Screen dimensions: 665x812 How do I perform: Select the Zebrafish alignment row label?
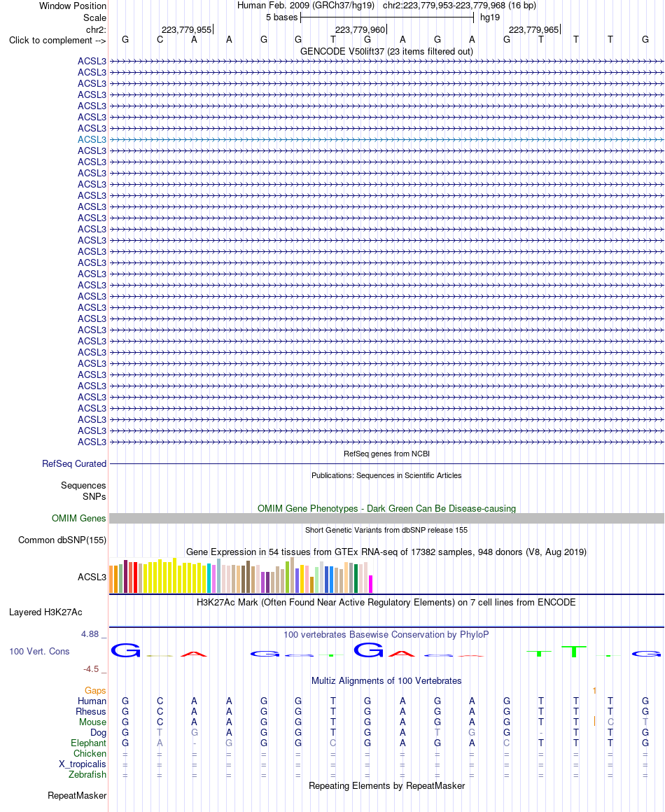tap(87, 775)
